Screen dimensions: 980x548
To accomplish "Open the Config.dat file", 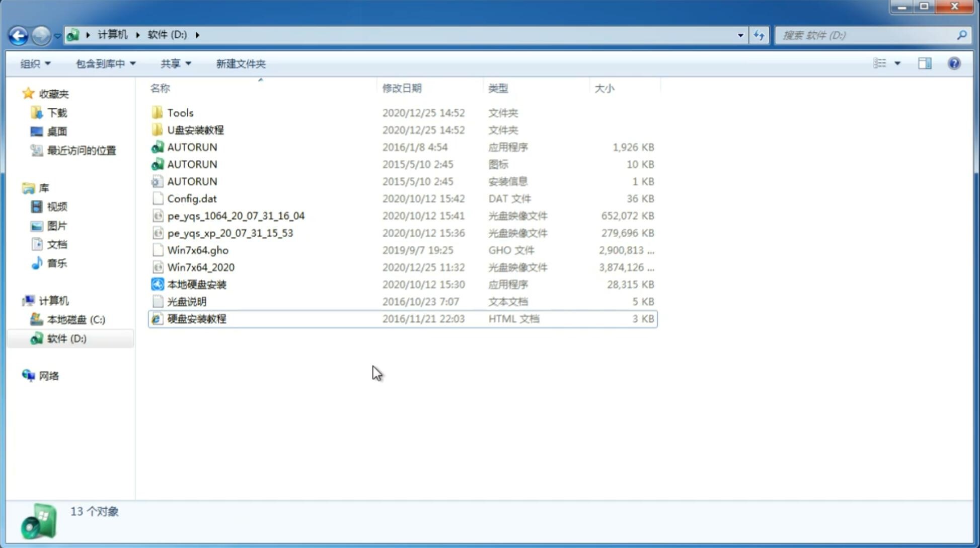I will 191,198.
